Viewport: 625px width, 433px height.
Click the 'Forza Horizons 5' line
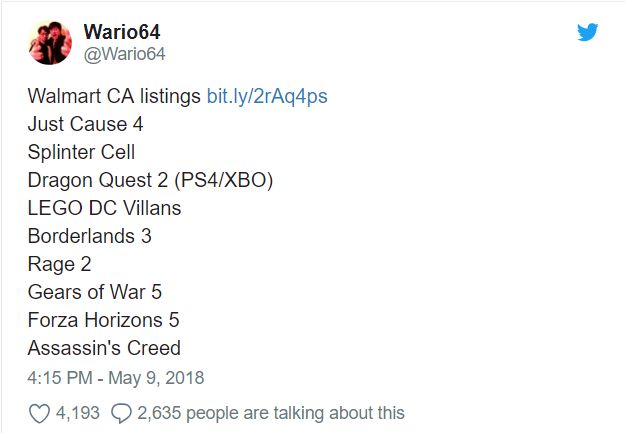[103, 321]
